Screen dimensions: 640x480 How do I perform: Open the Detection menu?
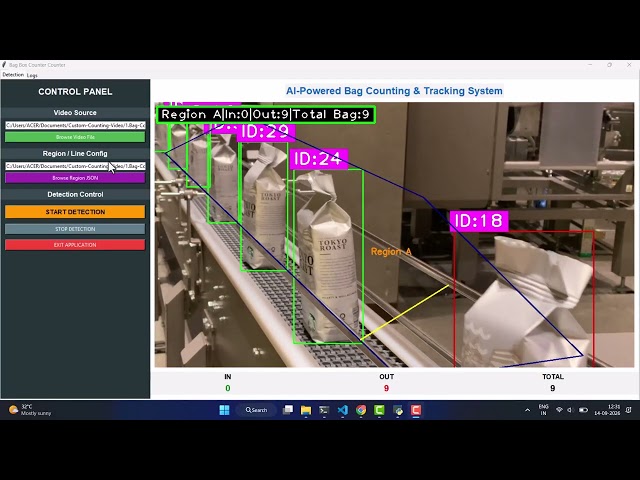[13, 75]
